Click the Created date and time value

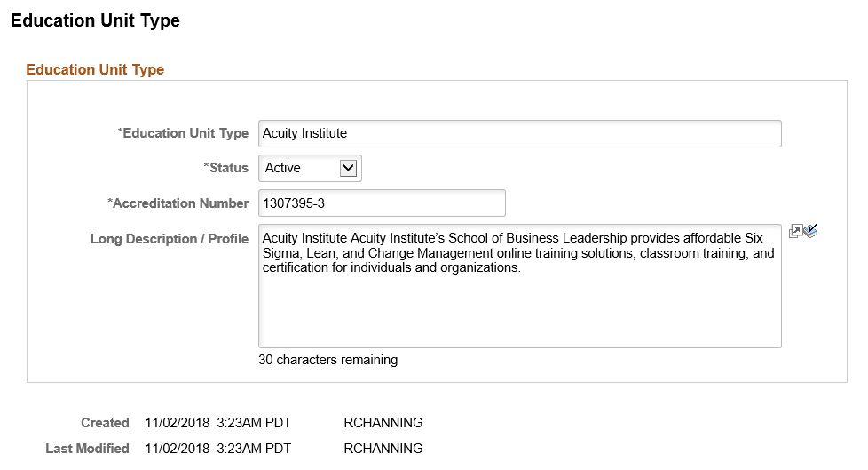tap(217, 423)
